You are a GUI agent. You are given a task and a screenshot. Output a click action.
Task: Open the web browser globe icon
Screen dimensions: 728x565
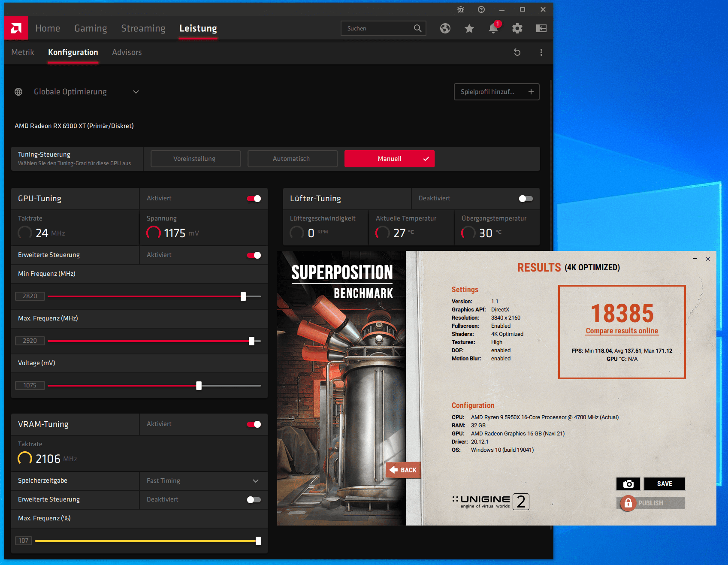[445, 28]
